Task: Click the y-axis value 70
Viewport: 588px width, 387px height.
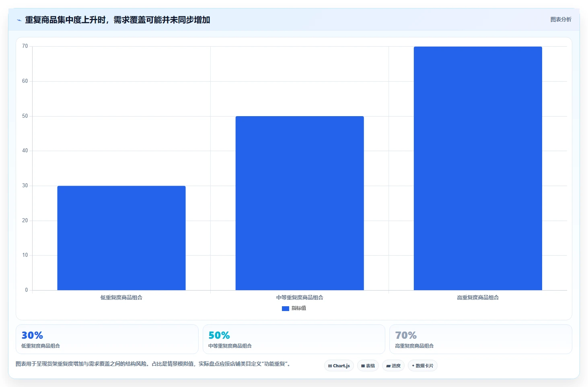Action: 25,46
